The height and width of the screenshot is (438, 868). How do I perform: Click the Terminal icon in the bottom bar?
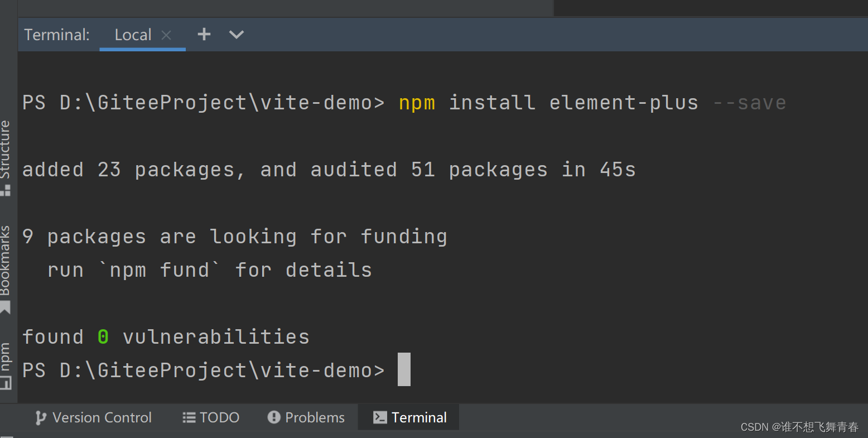[380, 417]
